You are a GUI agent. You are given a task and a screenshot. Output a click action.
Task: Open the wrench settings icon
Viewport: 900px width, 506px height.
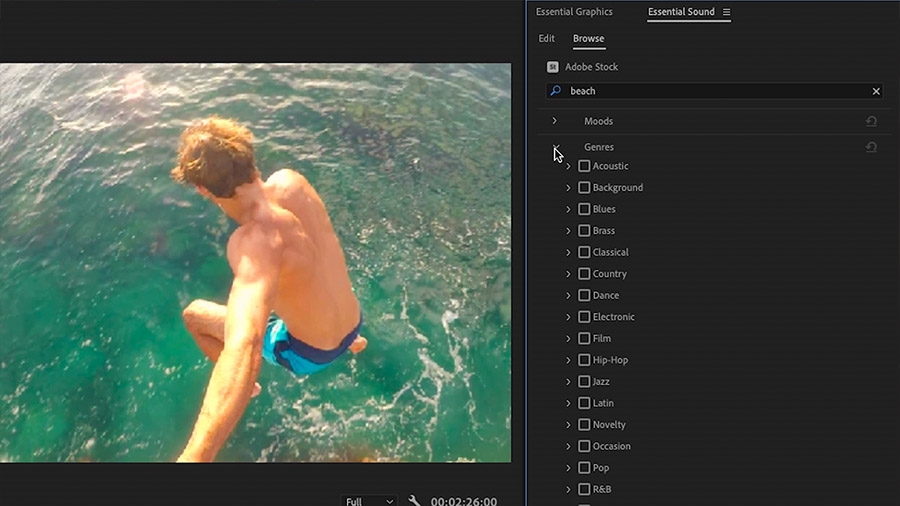(414, 501)
